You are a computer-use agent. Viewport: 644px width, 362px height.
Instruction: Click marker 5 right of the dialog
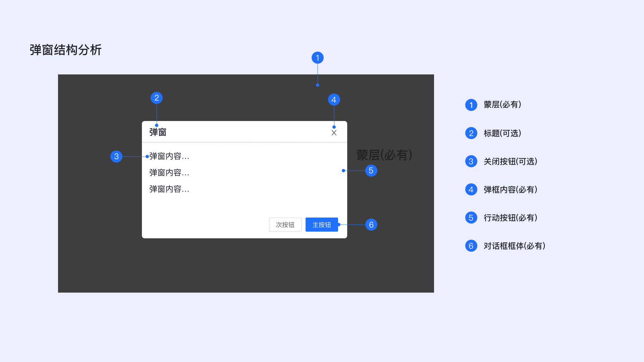371,171
